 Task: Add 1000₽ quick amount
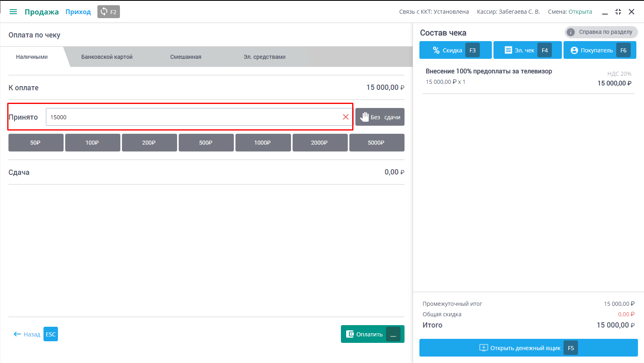coord(263,143)
